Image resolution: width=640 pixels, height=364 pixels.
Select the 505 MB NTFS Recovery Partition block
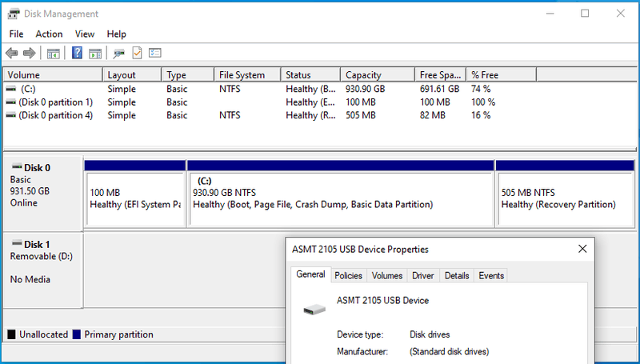click(x=565, y=194)
